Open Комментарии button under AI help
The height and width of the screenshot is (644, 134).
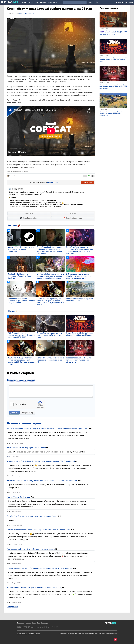(29, 213)
